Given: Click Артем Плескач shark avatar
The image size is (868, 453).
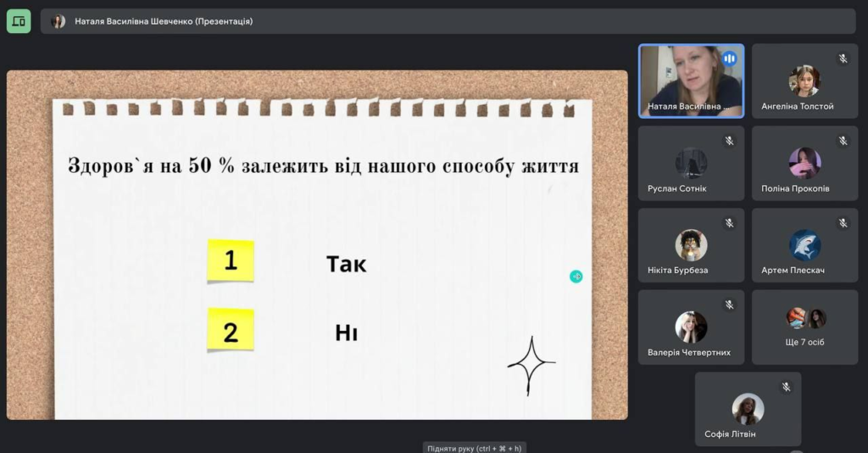Looking at the screenshot, I should 805,245.
